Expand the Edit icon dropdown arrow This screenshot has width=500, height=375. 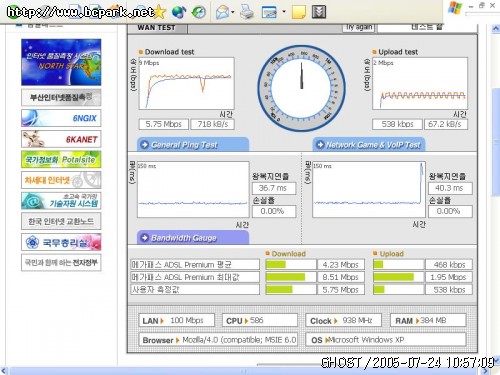[284, 12]
